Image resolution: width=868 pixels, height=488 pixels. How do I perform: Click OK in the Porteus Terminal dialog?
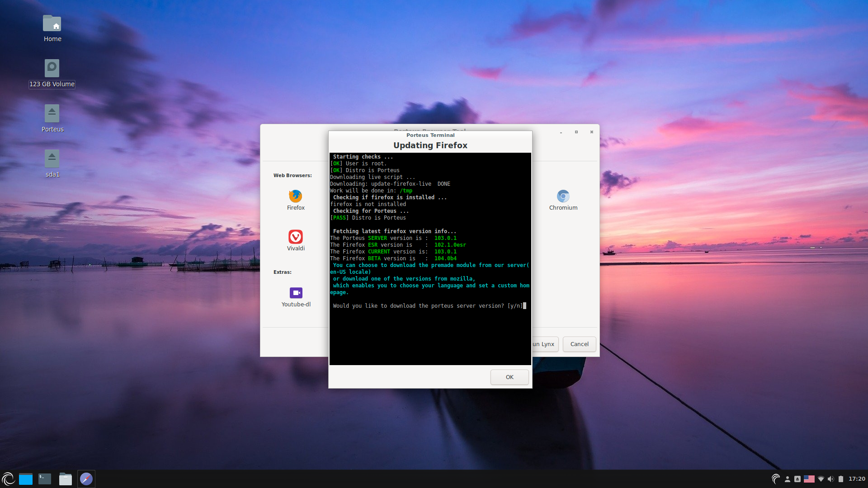pos(509,377)
